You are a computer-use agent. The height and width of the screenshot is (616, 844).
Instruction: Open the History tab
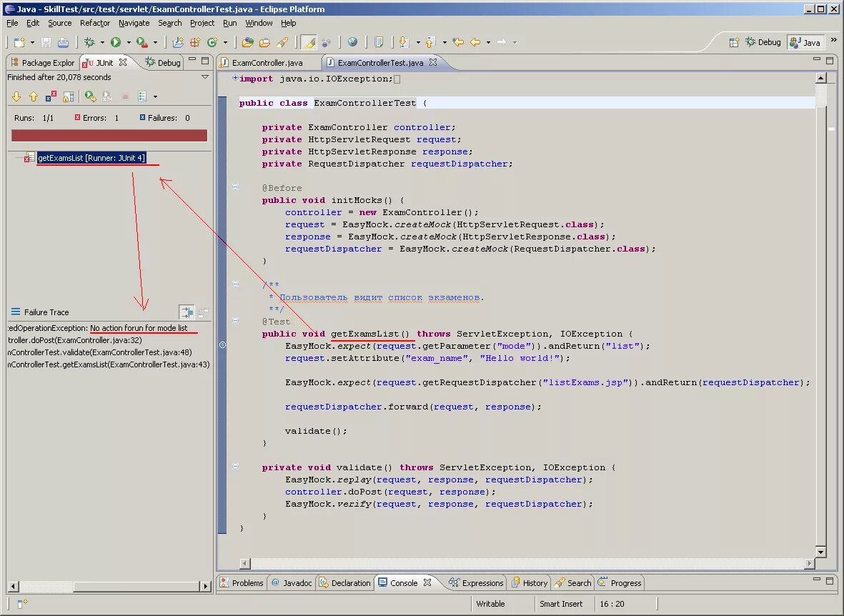pos(529,583)
